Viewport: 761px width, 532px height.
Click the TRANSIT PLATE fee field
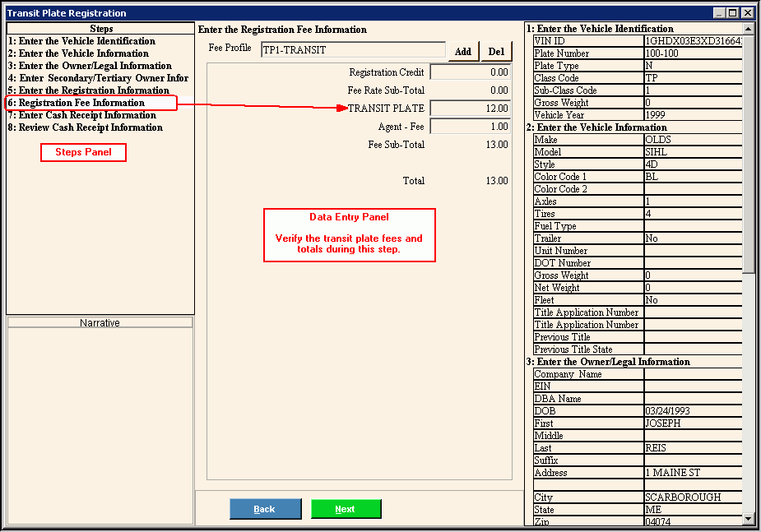point(470,109)
